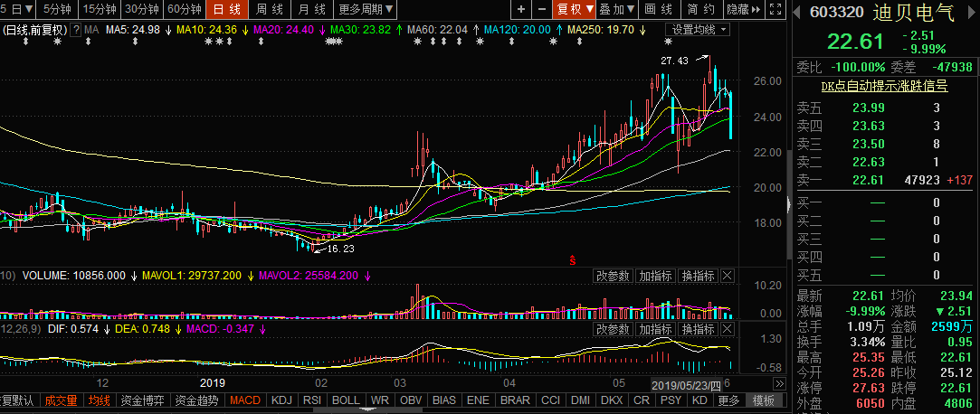
Task: Toggle the 均线 moving average overlay
Action: click(98, 400)
